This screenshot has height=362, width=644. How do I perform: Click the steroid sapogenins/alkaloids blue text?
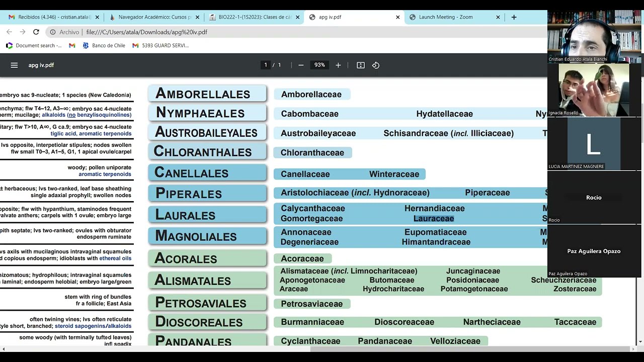pyautogui.click(x=93, y=326)
